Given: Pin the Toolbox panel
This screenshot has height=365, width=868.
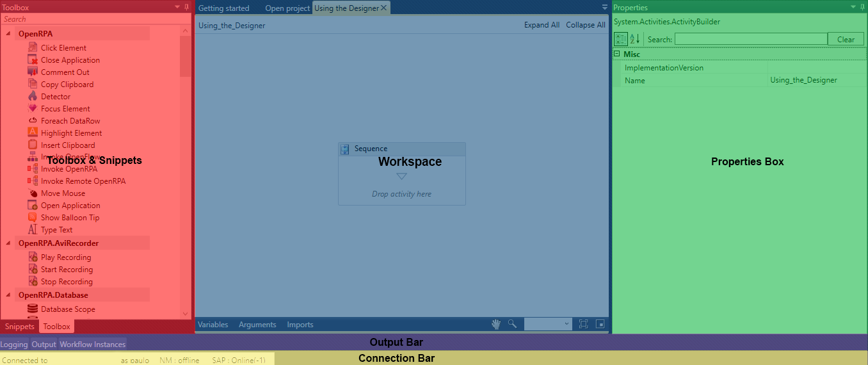Looking at the screenshot, I should (187, 7).
